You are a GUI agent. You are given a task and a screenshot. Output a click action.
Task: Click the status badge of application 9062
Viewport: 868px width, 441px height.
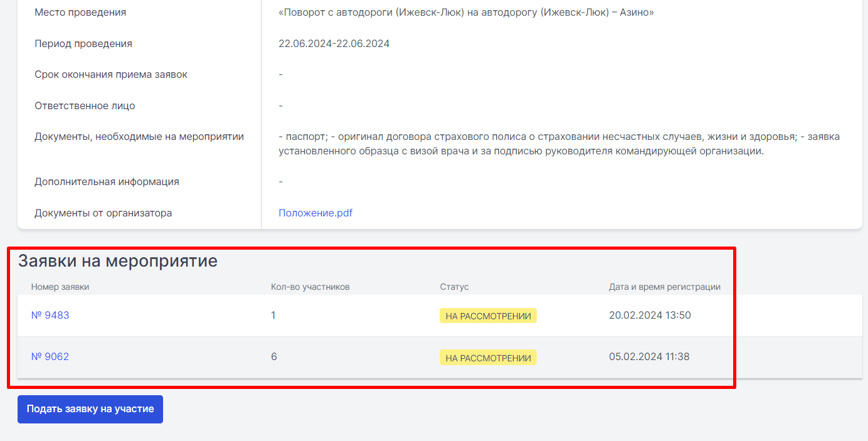(488, 358)
